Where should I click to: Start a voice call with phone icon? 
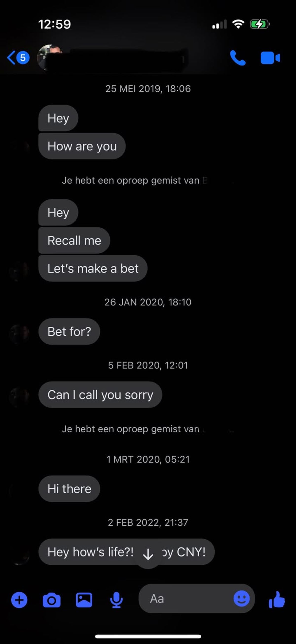click(x=238, y=58)
